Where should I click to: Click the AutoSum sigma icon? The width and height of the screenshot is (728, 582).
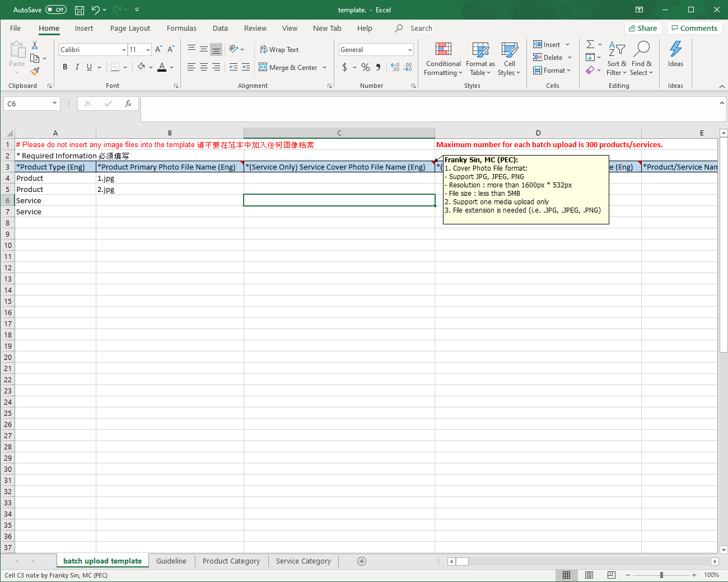pyautogui.click(x=590, y=45)
